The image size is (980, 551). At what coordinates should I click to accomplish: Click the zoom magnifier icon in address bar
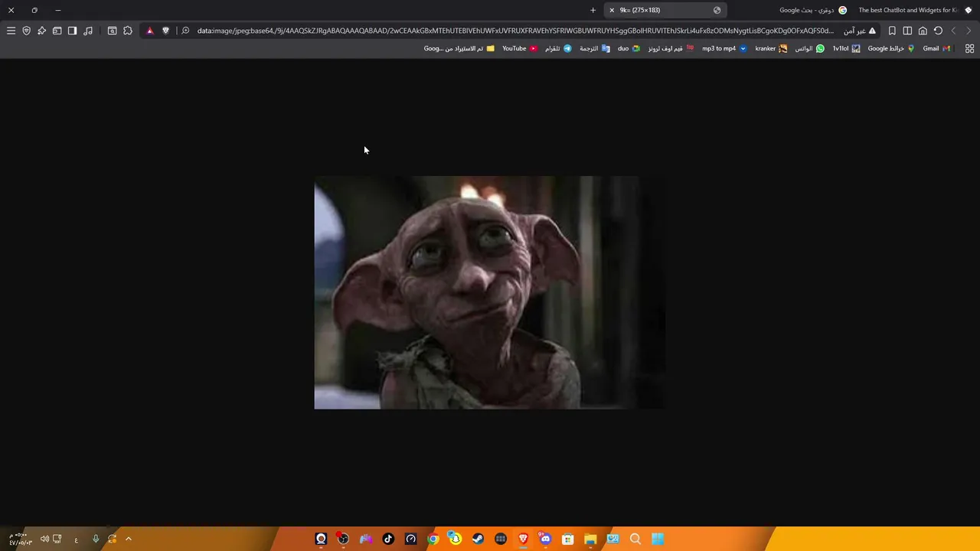185,31
